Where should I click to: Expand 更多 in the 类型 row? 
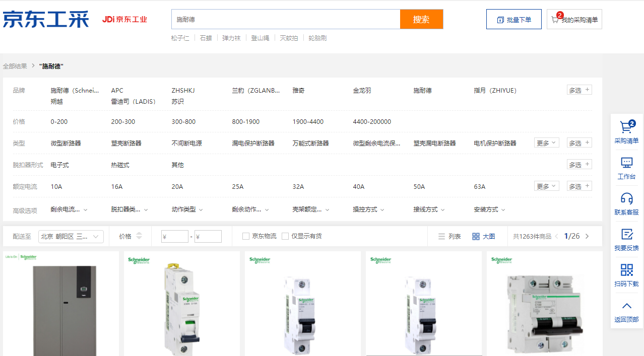coord(547,143)
